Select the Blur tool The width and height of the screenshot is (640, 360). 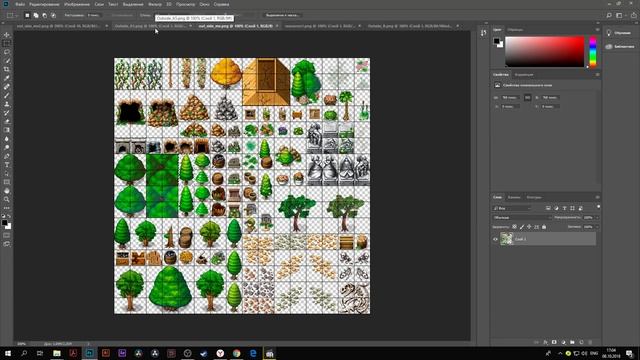[7, 139]
